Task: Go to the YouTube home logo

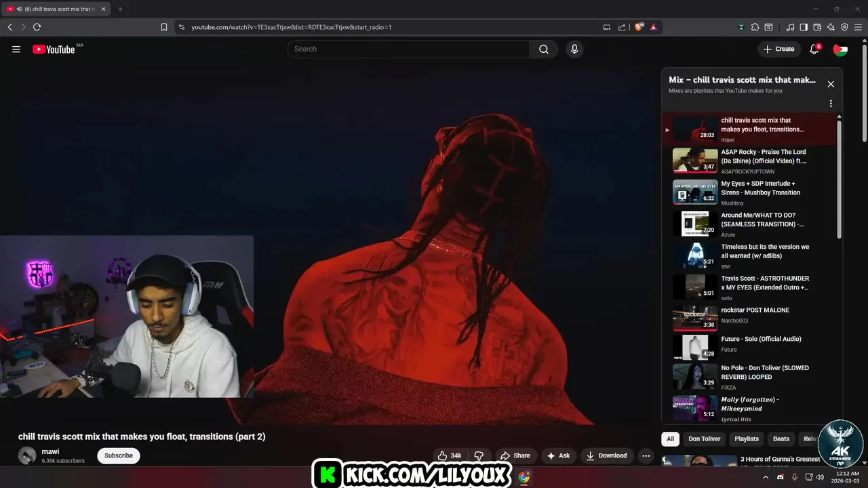Action: [54, 49]
